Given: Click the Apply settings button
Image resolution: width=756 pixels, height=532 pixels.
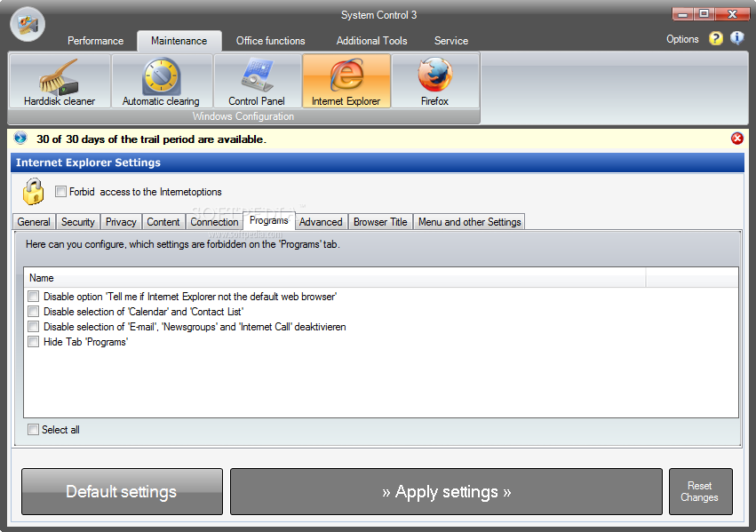Looking at the screenshot, I should pos(447,491).
